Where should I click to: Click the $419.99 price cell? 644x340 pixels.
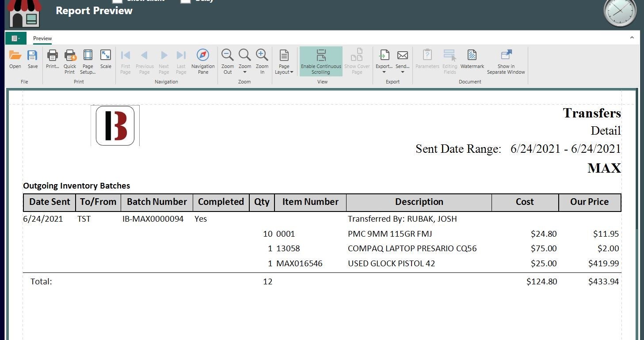tap(603, 264)
